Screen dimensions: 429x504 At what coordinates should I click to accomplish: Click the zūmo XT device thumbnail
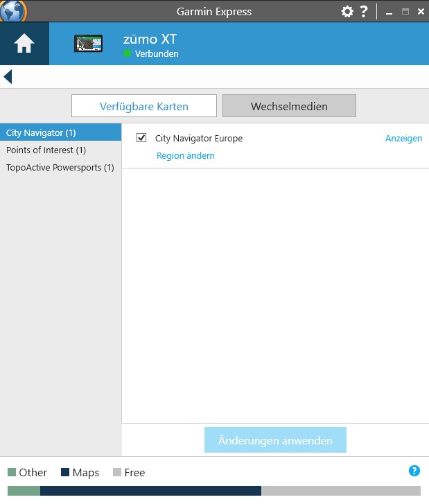click(88, 44)
